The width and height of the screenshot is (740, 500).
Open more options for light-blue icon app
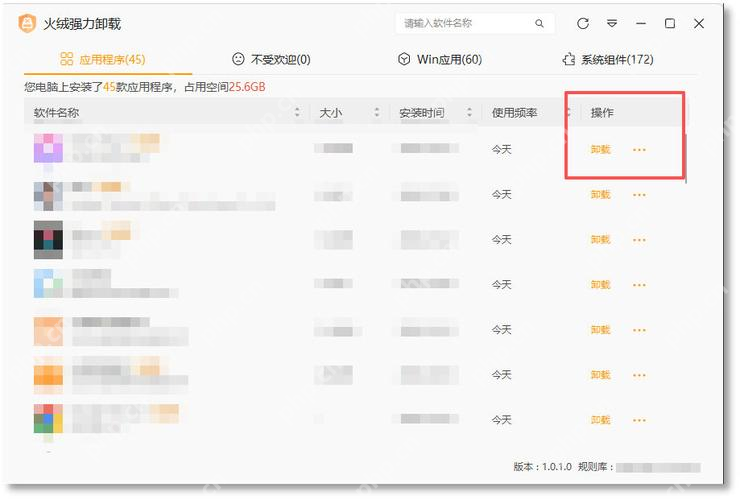pyautogui.click(x=639, y=285)
